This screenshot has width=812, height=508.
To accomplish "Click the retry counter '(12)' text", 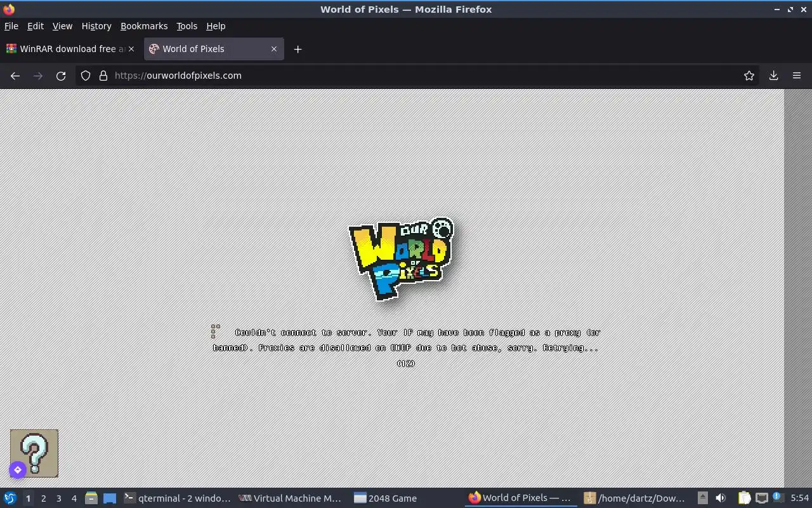I will pyautogui.click(x=406, y=363).
